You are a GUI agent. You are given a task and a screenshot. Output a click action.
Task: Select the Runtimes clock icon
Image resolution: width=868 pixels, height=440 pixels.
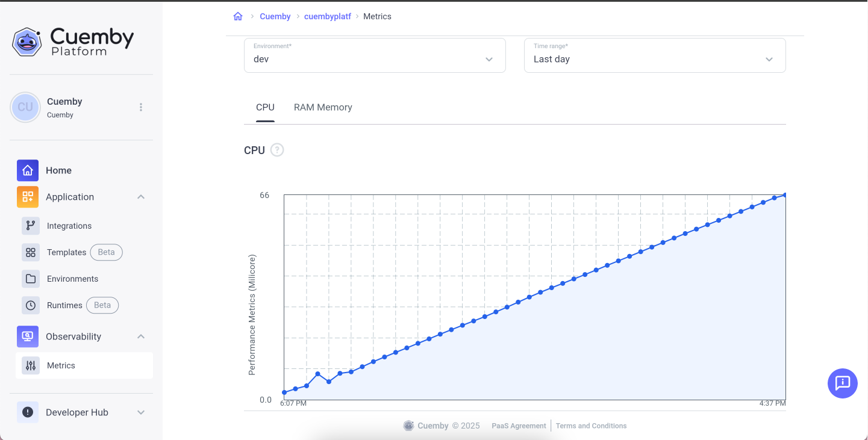tap(31, 305)
